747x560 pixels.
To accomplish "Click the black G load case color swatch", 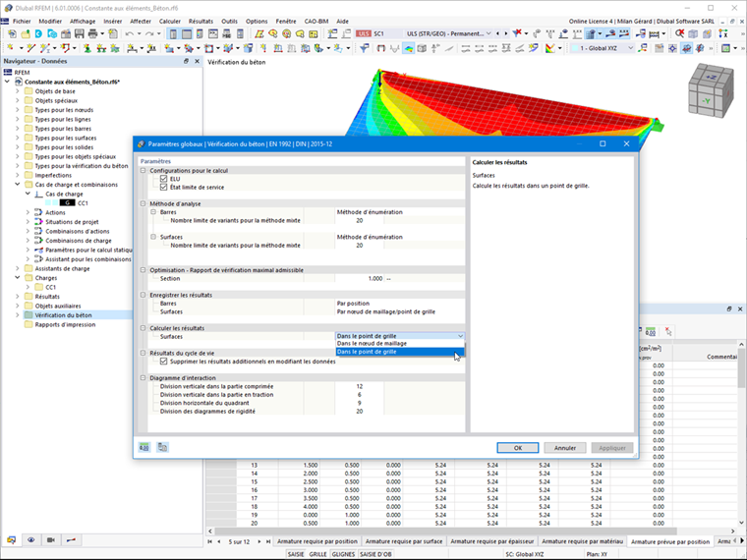I will pos(67,203).
